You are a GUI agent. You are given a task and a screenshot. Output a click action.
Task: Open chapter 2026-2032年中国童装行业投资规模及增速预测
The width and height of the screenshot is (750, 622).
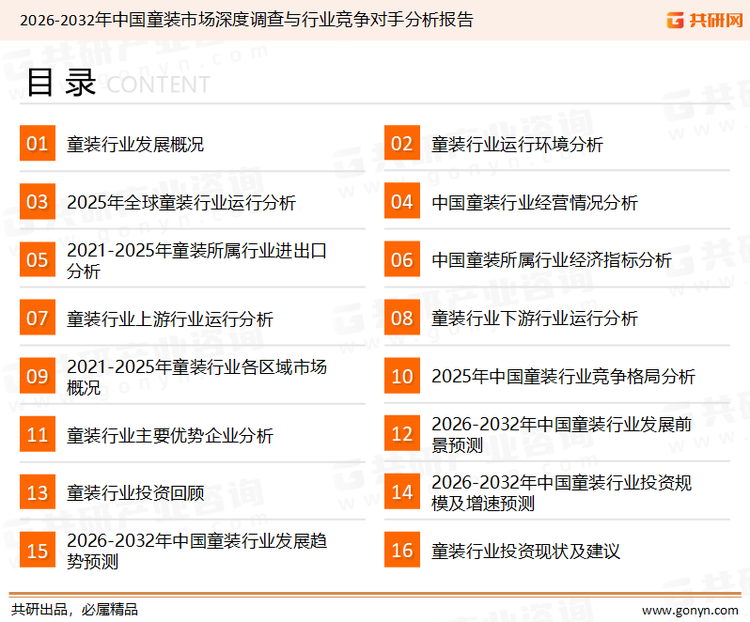pyautogui.click(x=562, y=492)
